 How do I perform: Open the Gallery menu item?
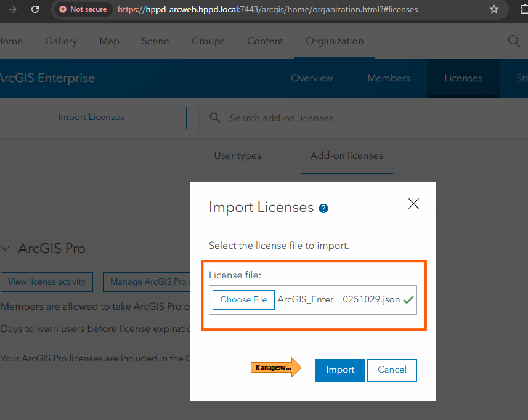(x=61, y=41)
